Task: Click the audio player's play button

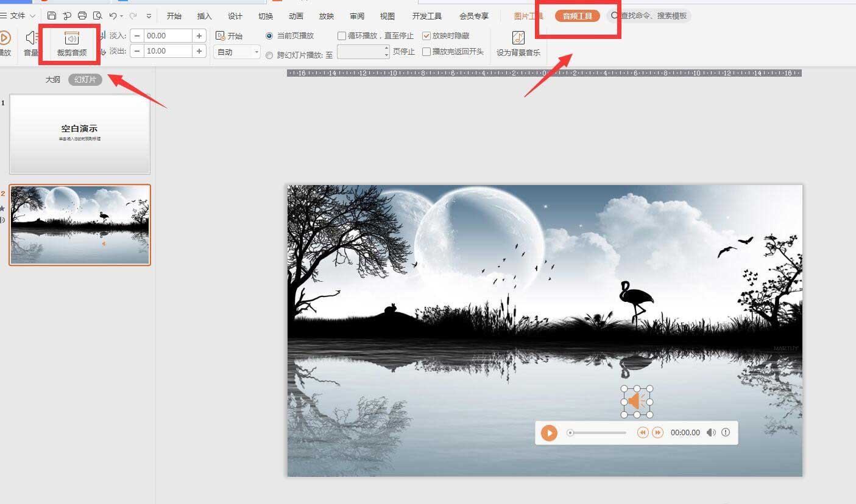Action: [x=549, y=433]
